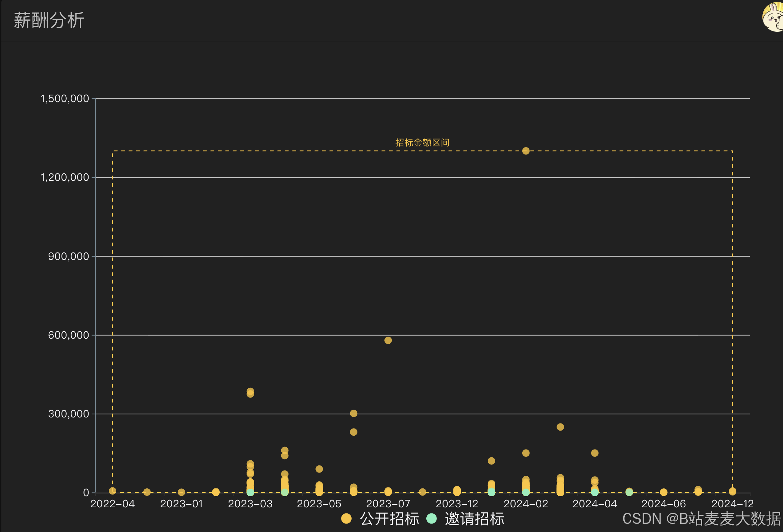Click the CSDN @B站麦麦大数据 watermark text
This screenshot has height=532, width=783.
(702, 518)
